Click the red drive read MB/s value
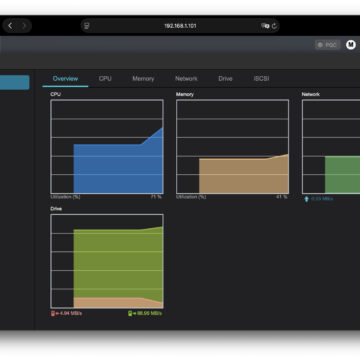 pos(71,313)
